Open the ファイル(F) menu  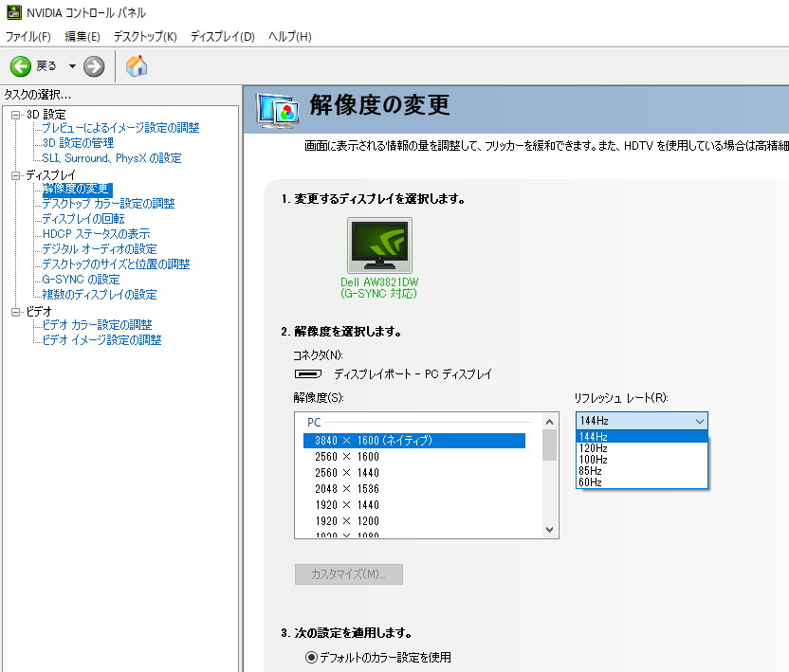pos(28,37)
